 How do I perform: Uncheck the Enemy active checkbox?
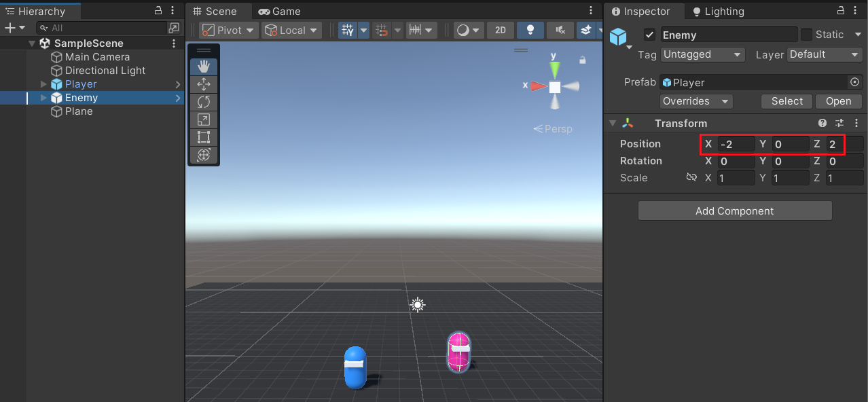point(650,35)
